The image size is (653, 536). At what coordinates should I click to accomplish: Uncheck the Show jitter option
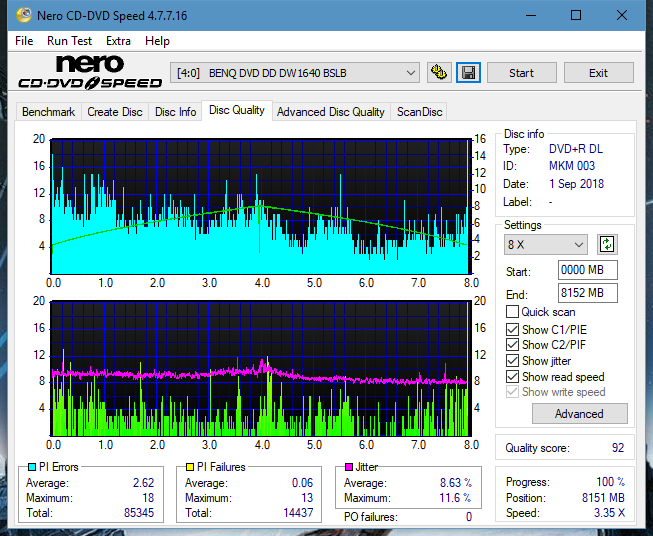512,361
